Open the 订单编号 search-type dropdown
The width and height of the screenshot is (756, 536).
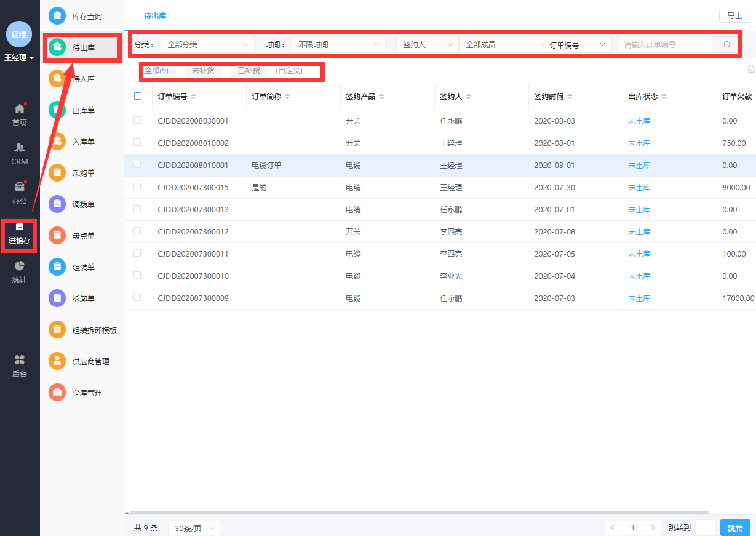(x=578, y=45)
